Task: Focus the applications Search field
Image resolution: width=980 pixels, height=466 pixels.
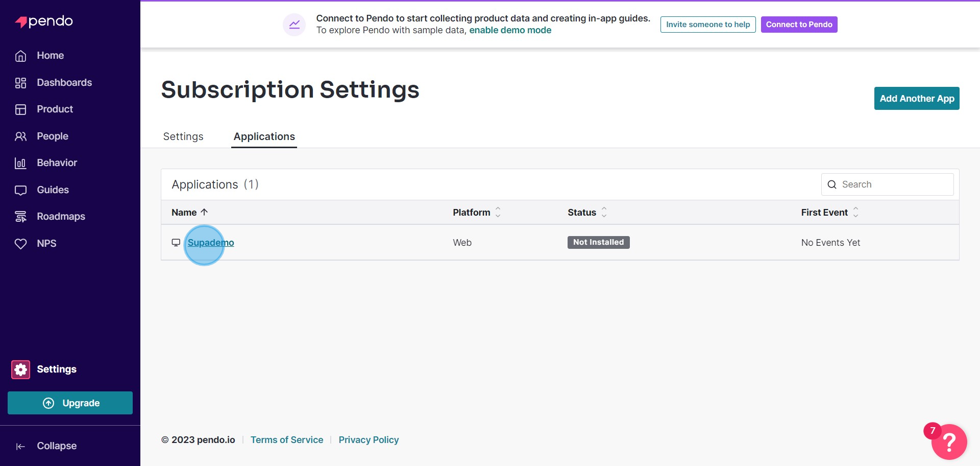Action: (887, 184)
